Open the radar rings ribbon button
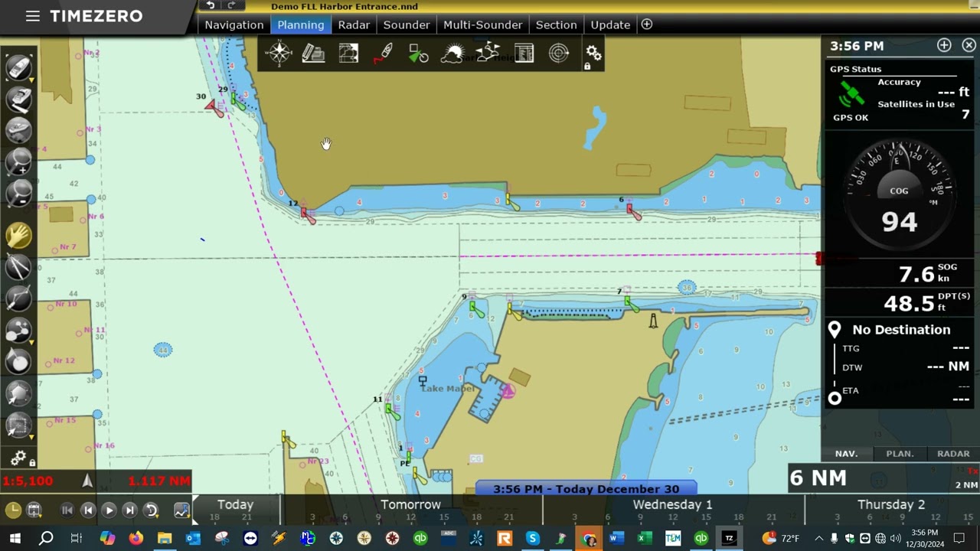 (559, 53)
